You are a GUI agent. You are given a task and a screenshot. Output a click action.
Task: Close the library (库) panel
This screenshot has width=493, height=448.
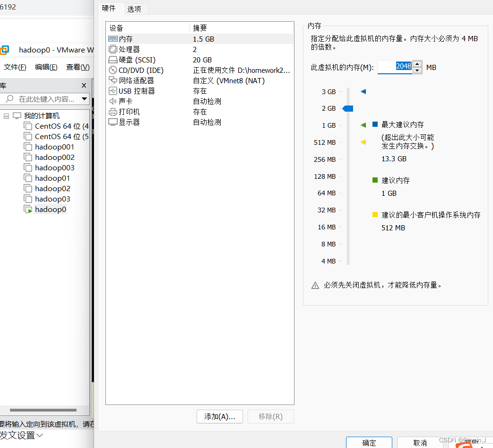click(84, 85)
